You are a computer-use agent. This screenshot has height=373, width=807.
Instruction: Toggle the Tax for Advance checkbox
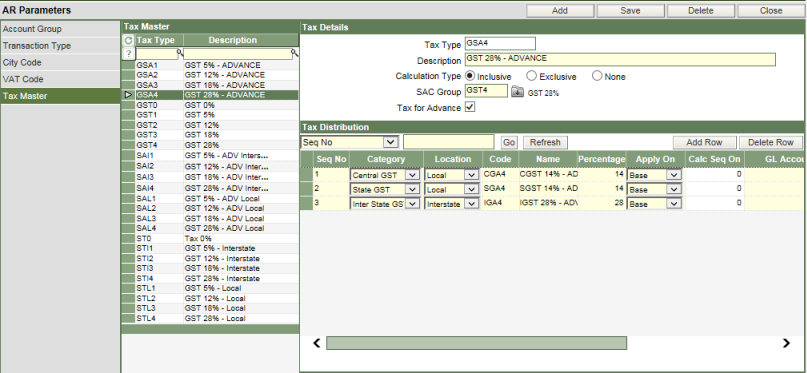470,108
